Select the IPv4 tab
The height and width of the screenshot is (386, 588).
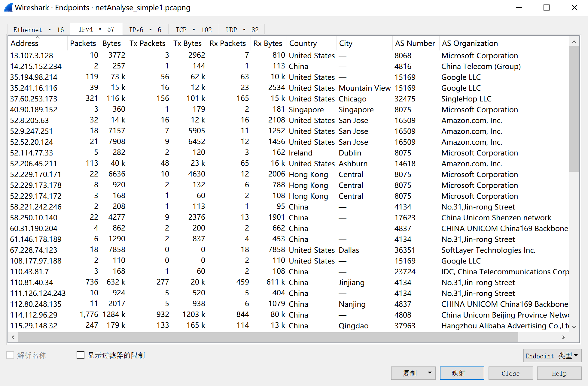(x=96, y=29)
